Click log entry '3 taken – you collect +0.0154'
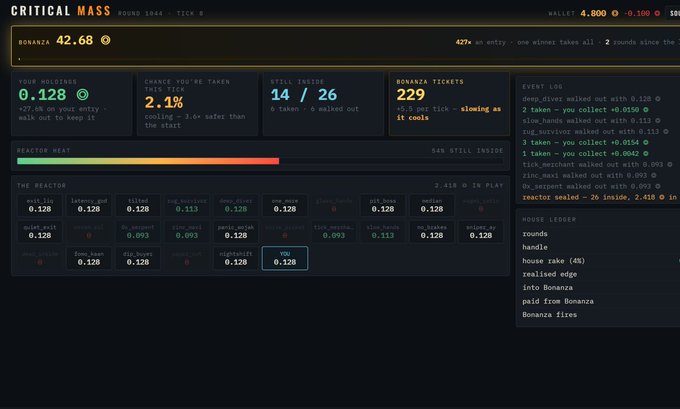The height and width of the screenshot is (409, 680). click(585, 142)
